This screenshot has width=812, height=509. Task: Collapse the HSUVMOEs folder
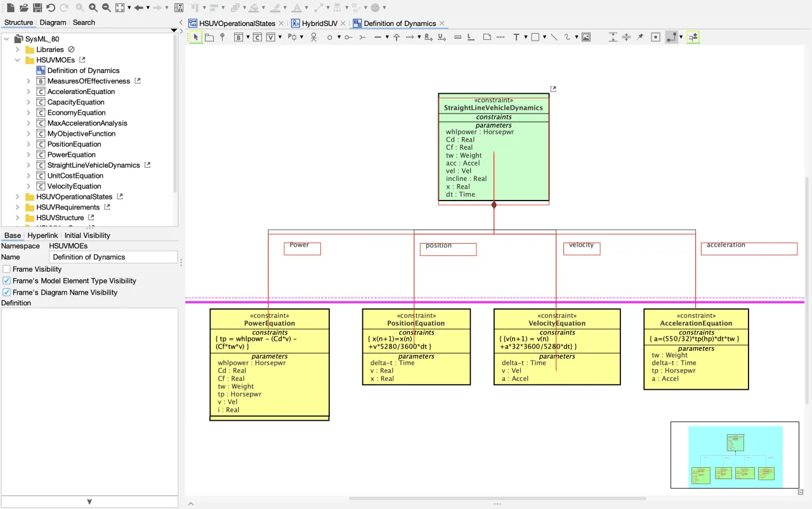click(17, 60)
